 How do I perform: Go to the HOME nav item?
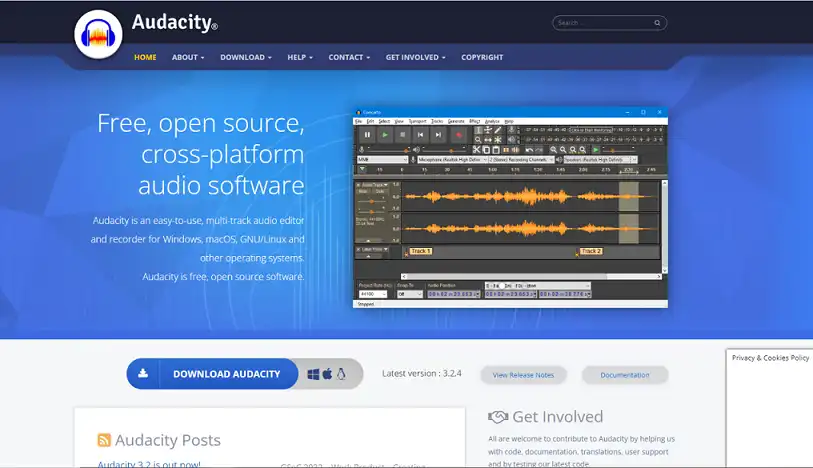pos(145,57)
